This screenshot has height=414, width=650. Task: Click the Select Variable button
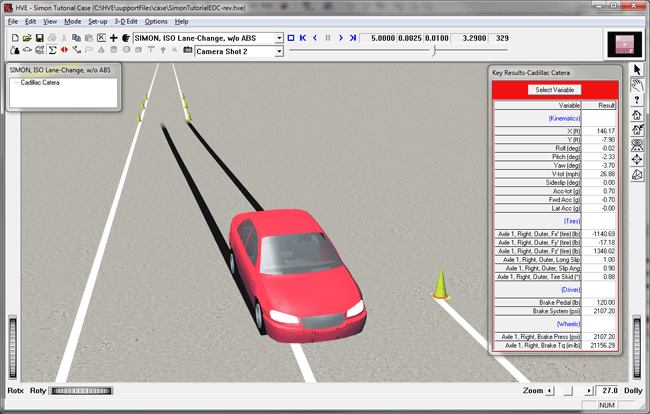click(x=555, y=90)
